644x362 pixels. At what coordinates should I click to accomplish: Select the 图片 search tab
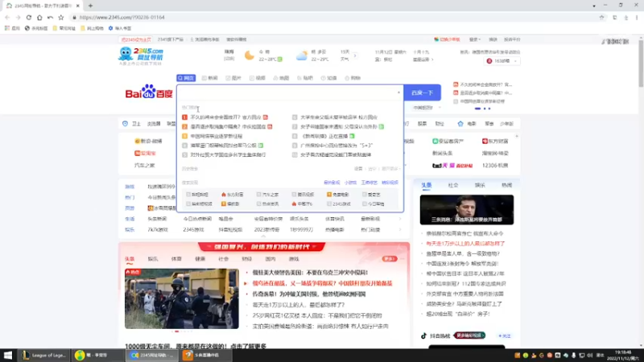(x=233, y=78)
